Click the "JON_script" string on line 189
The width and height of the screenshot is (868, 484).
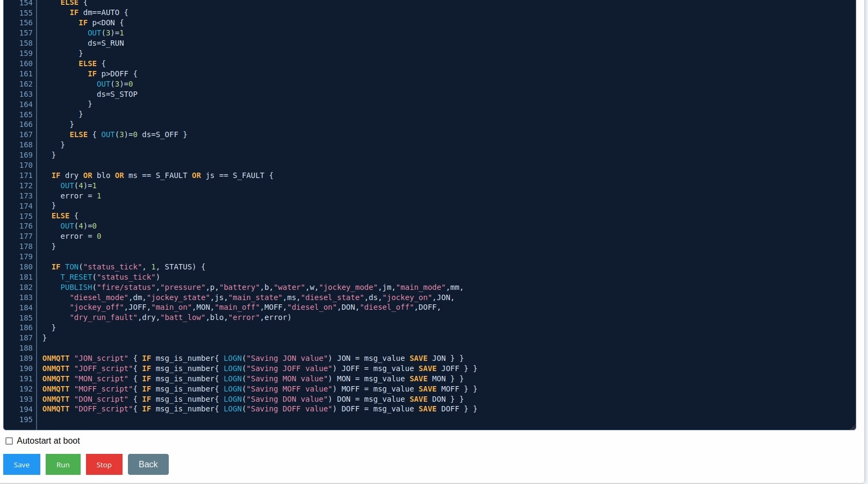pos(101,358)
